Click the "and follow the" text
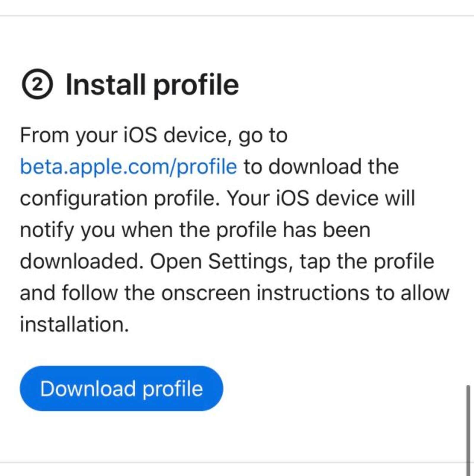The width and height of the screenshot is (474, 476). pyautogui.click(x=87, y=293)
